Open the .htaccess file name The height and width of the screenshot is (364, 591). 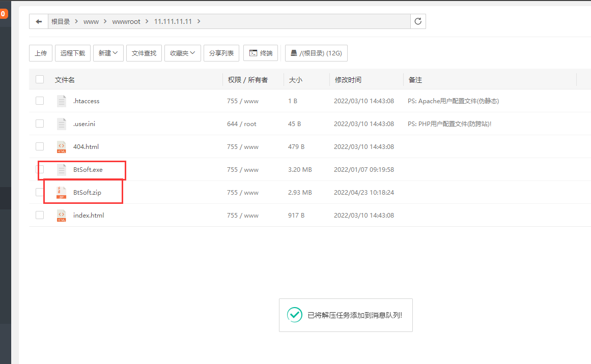87,101
